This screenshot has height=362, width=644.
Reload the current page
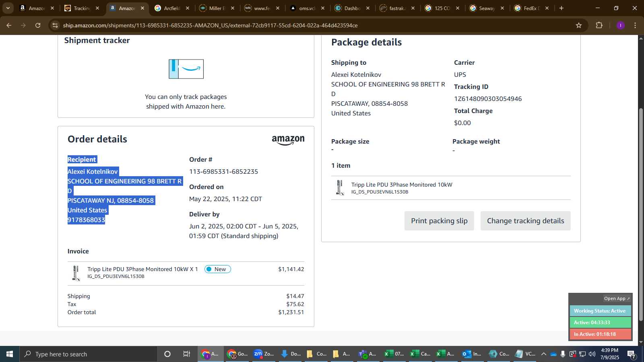[38, 25]
